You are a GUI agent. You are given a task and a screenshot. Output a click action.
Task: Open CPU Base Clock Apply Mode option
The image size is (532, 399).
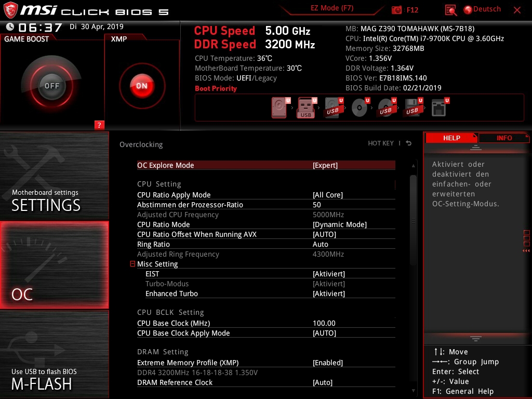[x=266, y=333]
